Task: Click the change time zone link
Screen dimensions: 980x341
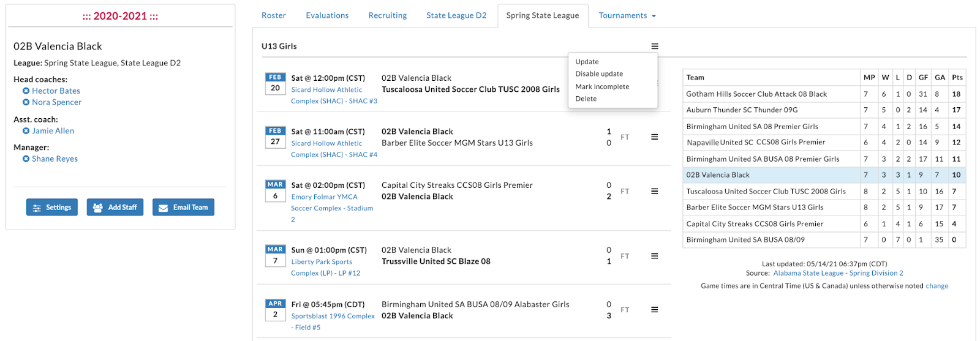Action: click(937, 286)
